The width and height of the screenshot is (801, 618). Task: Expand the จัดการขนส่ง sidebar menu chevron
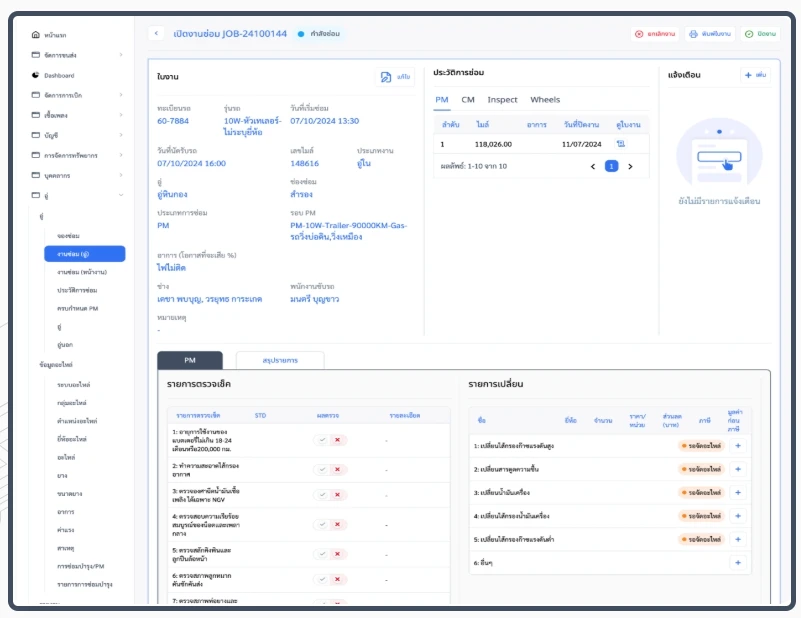(x=121, y=55)
